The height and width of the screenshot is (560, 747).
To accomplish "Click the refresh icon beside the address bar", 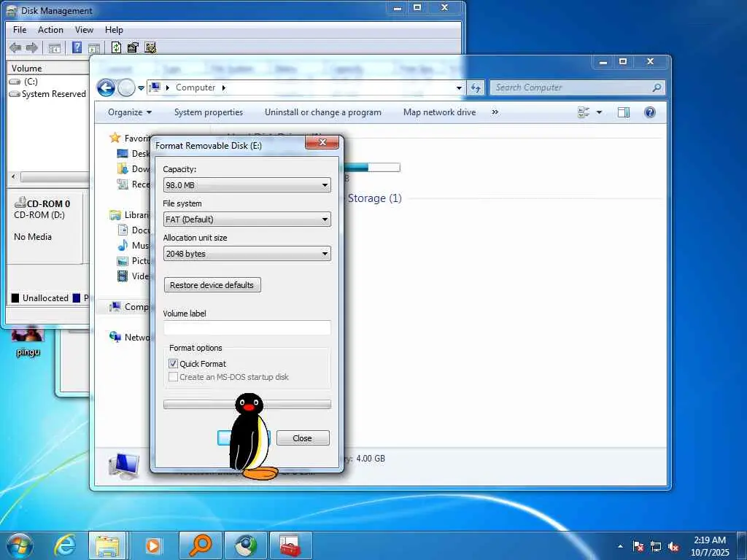I will tap(476, 87).
